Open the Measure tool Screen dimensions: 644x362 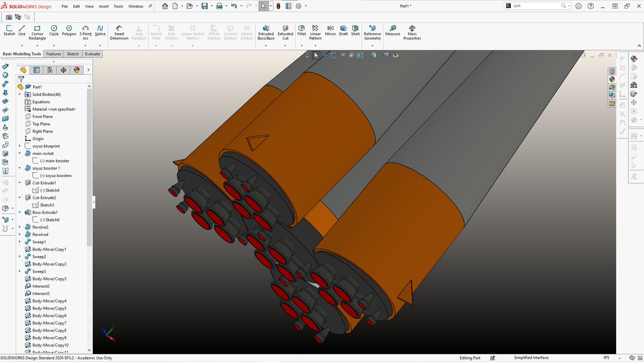(393, 32)
